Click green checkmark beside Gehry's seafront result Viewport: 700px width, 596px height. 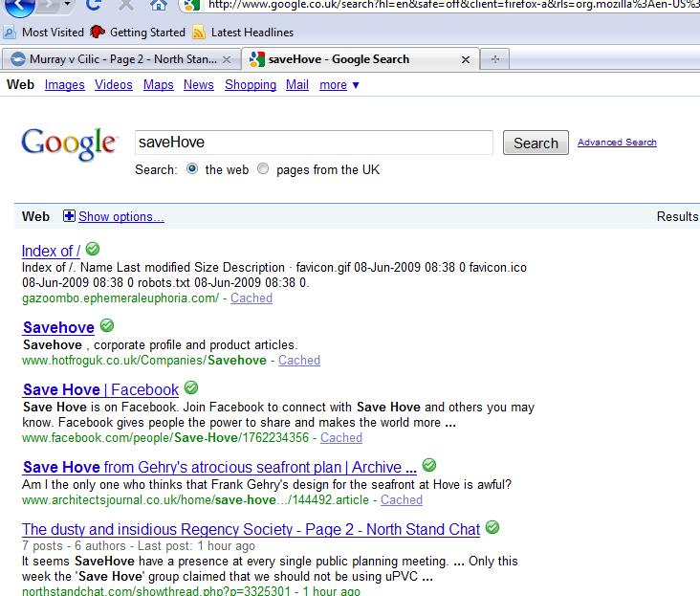(429, 465)
